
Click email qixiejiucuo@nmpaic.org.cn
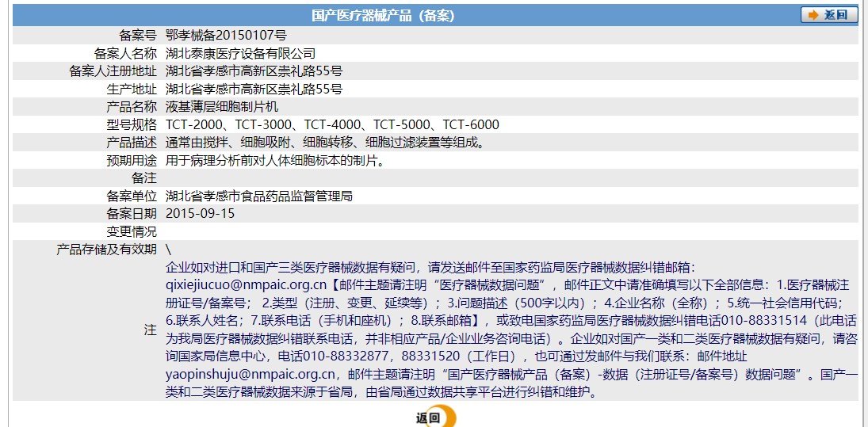[247, 285]
